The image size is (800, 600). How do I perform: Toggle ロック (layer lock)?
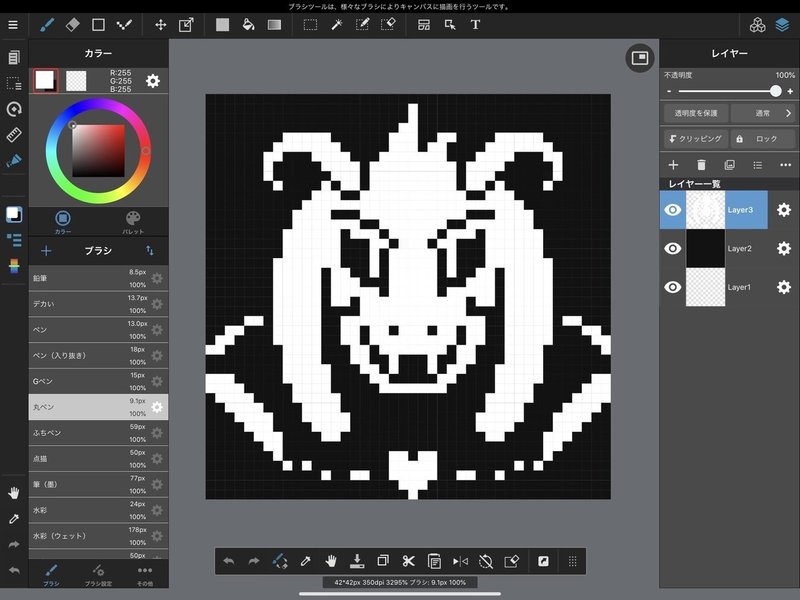pos(763,139)
